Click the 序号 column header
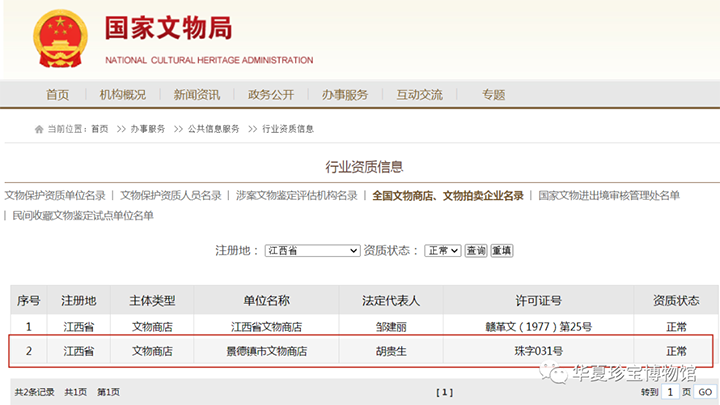The height and width of the screenshot is (405, 720). coord(28,301)
